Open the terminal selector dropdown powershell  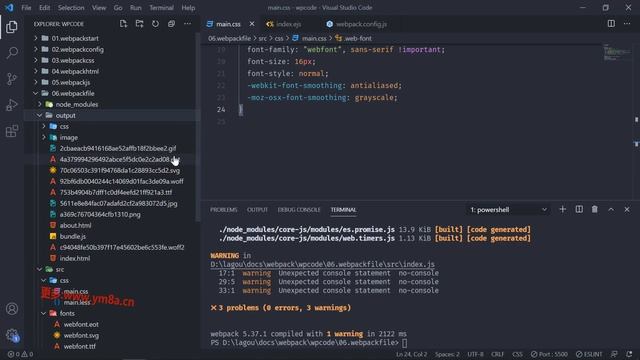point(508,210)
